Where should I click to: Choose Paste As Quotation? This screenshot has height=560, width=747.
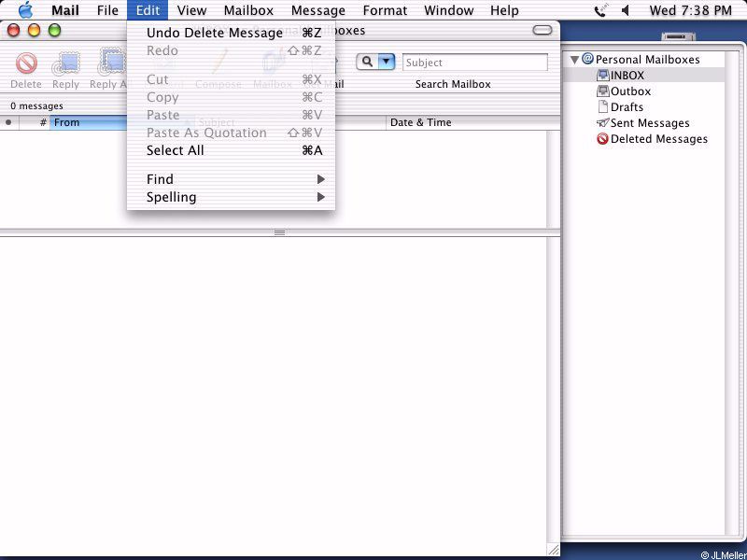[x=231, y=133]
